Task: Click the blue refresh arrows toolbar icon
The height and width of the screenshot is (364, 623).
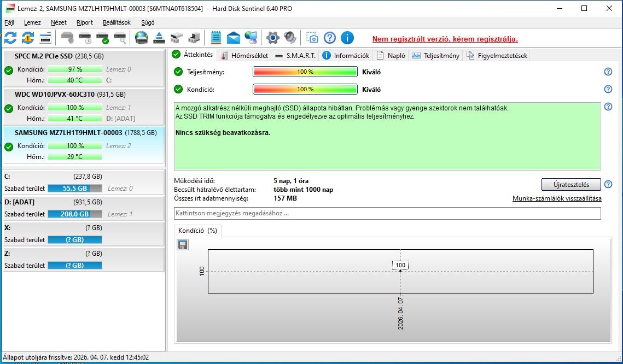Action: pos(10,38)
